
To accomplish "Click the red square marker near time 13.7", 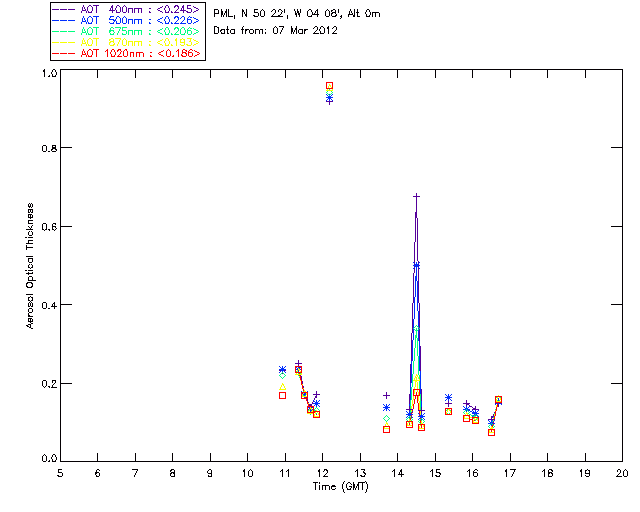I will pos(387,429).
